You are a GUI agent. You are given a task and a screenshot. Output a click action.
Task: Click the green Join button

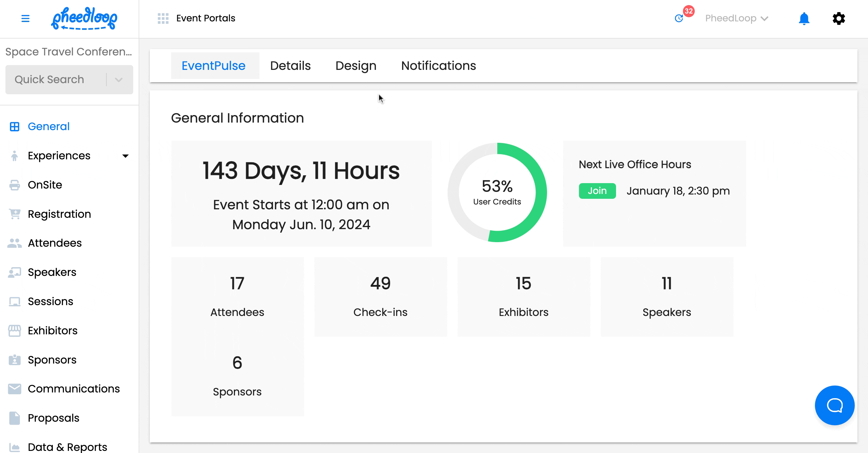[x=597, y=191]
